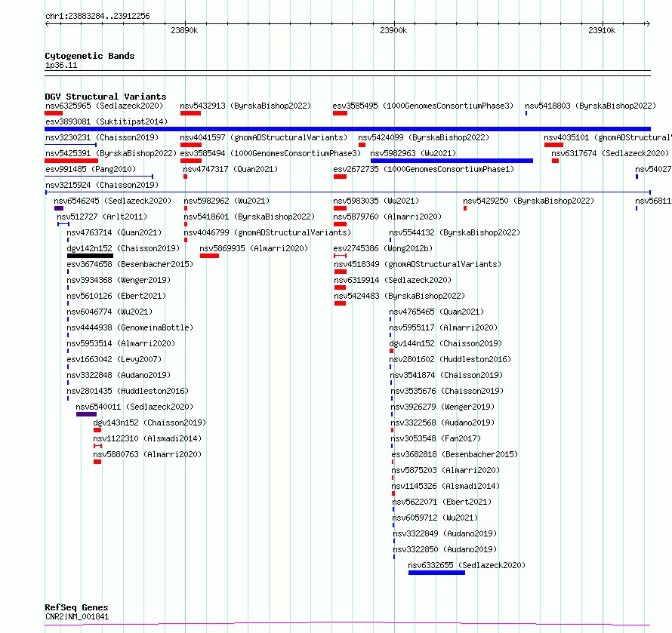672x633 pixels.
Task: Open nsv5869935 (Almarri2020) label
Action: click(x=254, y=248)
